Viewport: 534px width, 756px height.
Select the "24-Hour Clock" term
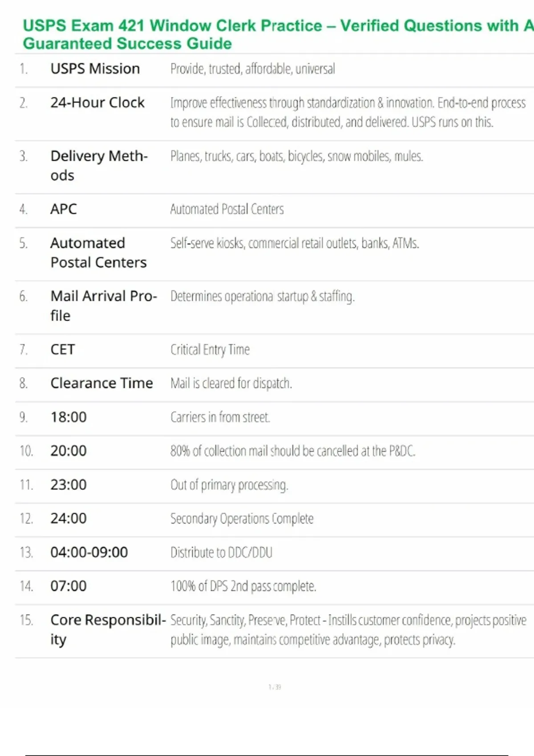click(97, 103)
